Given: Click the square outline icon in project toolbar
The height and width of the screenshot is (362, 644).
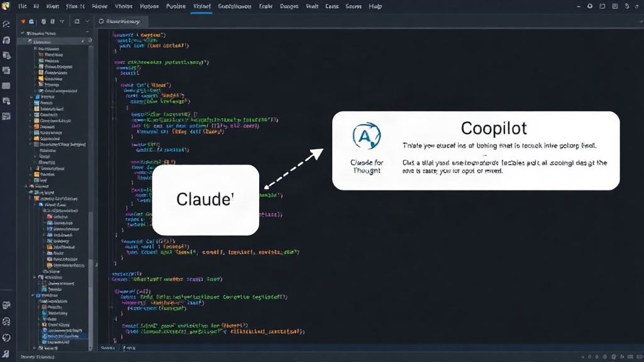Looking at the screenshot, I should pyautogui.click(x=77, y=21).
